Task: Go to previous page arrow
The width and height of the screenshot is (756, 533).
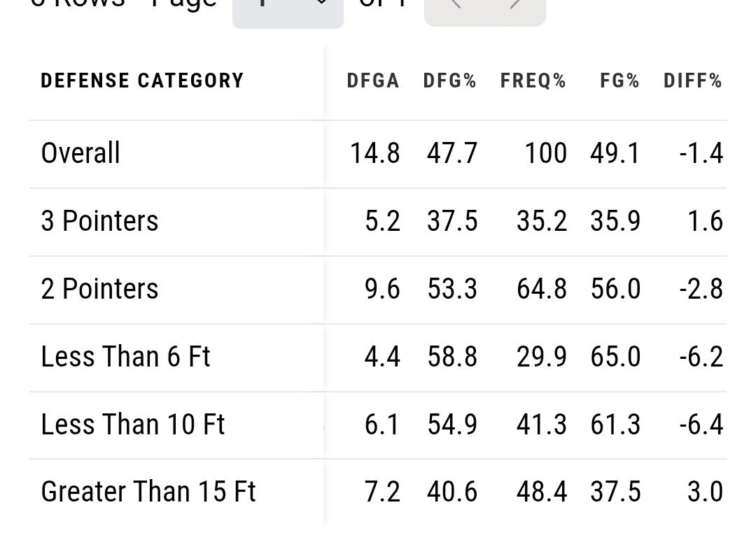Action: point(454,8)
